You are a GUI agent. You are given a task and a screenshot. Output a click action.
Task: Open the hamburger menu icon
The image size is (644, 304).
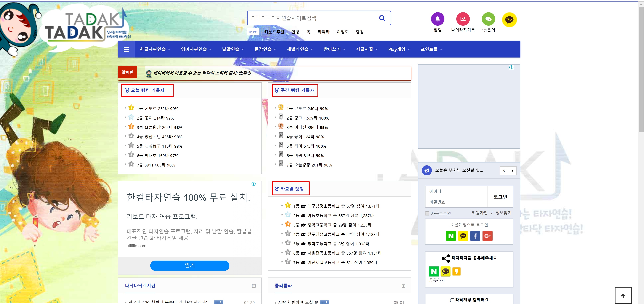[x=126, y=49]
